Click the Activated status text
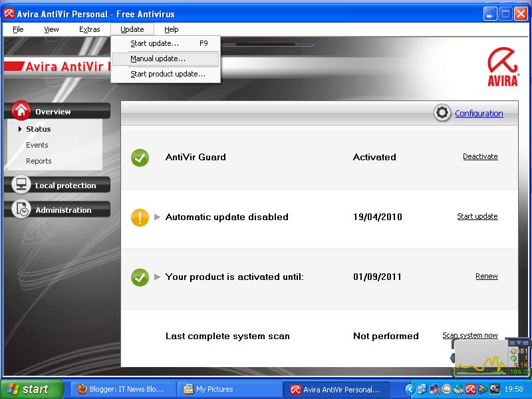 [374, 157]
